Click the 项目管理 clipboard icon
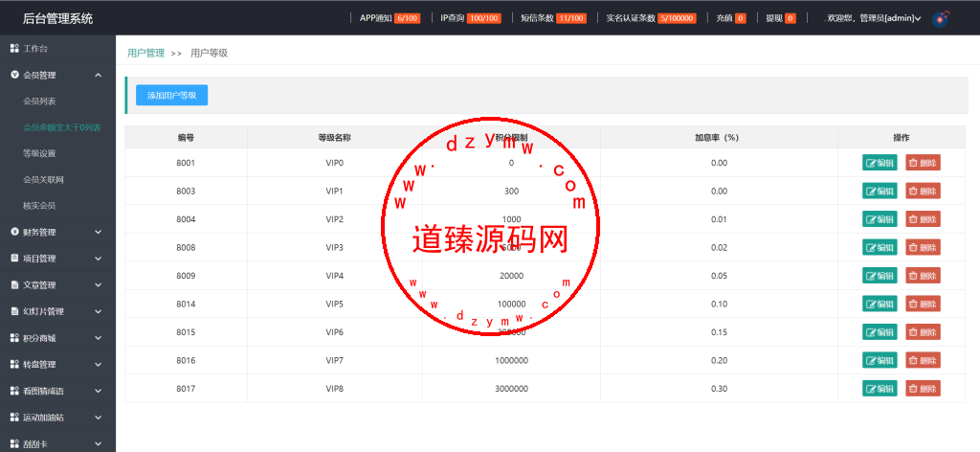 15,259
